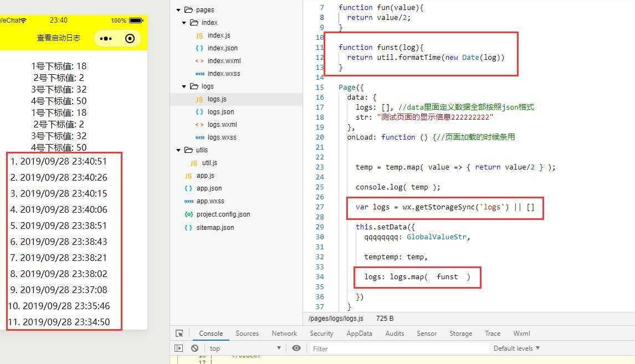Click the angle-bracket icon next to index.wxml
This screenshot has width=635, height=364.
pyautogui.click(x=199, y=61)
